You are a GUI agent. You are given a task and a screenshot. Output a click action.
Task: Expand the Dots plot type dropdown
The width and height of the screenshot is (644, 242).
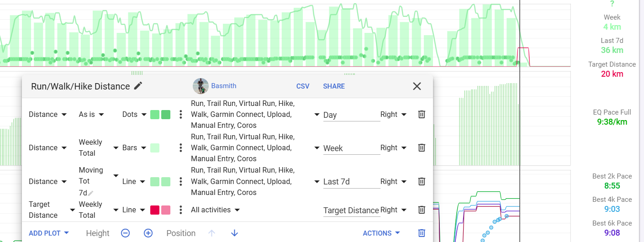pos(135,114)
